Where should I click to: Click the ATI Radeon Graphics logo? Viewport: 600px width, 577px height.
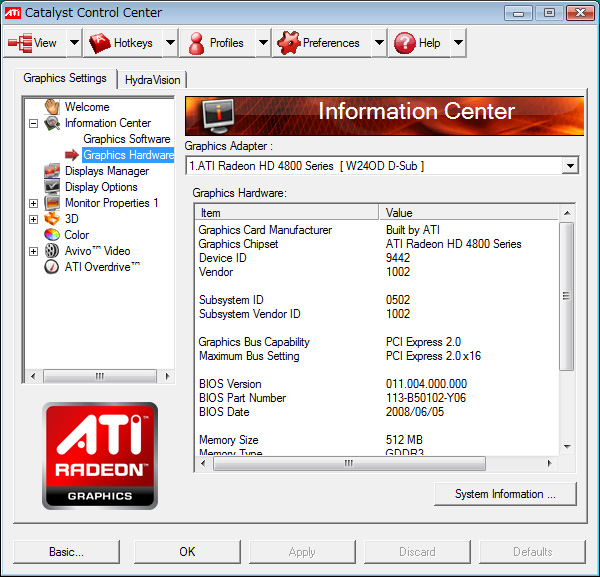pyautogui.click(x=100, y=455)
